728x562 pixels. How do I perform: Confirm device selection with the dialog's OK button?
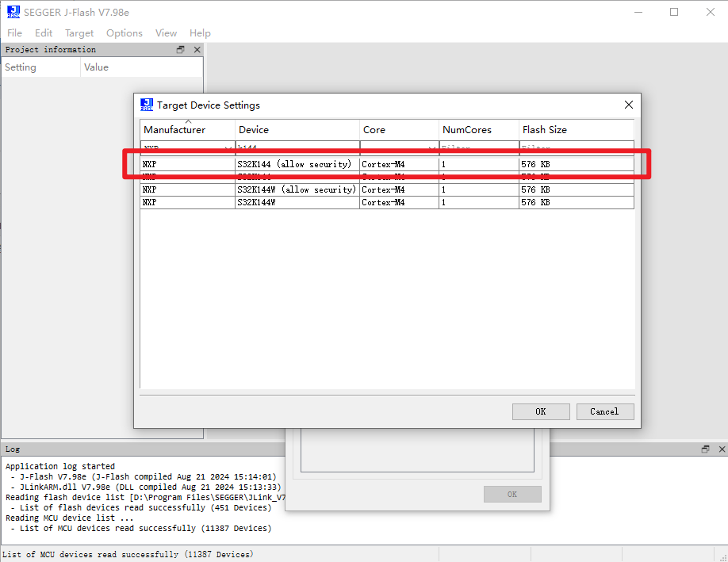(541, 411)
